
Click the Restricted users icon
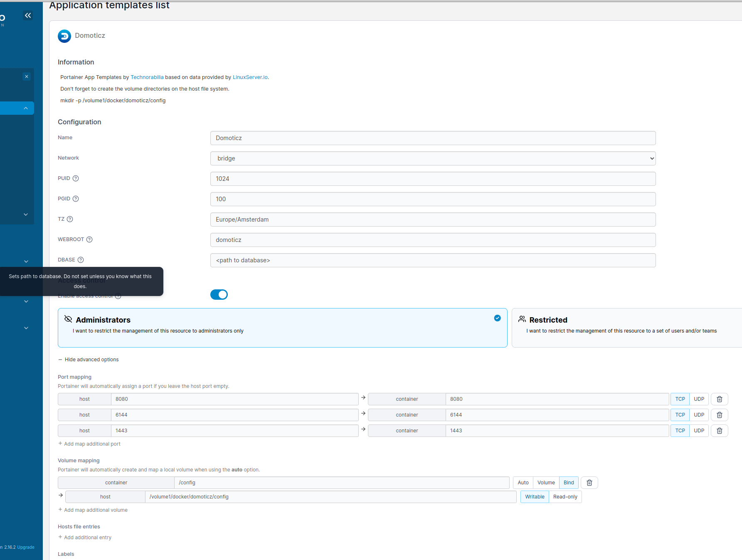coord(522,319)
